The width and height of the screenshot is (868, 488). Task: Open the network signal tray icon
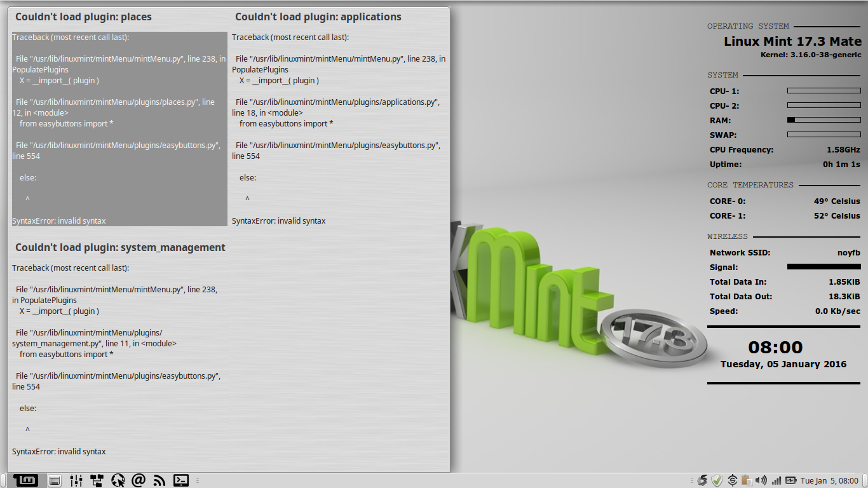tap(776, 480)
